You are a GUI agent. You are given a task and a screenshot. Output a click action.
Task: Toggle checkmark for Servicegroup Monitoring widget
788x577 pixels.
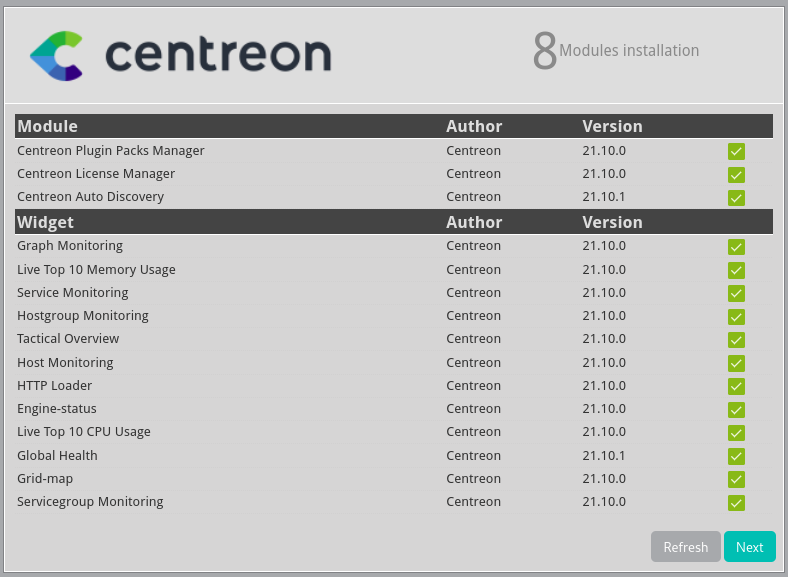[x=736, y=503]
